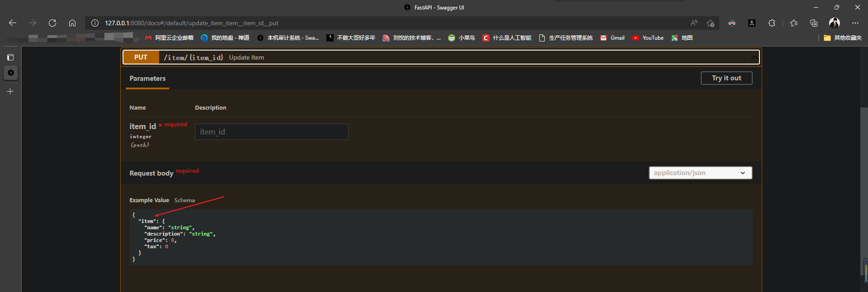Click the browser refresh icon

[52, 23]
